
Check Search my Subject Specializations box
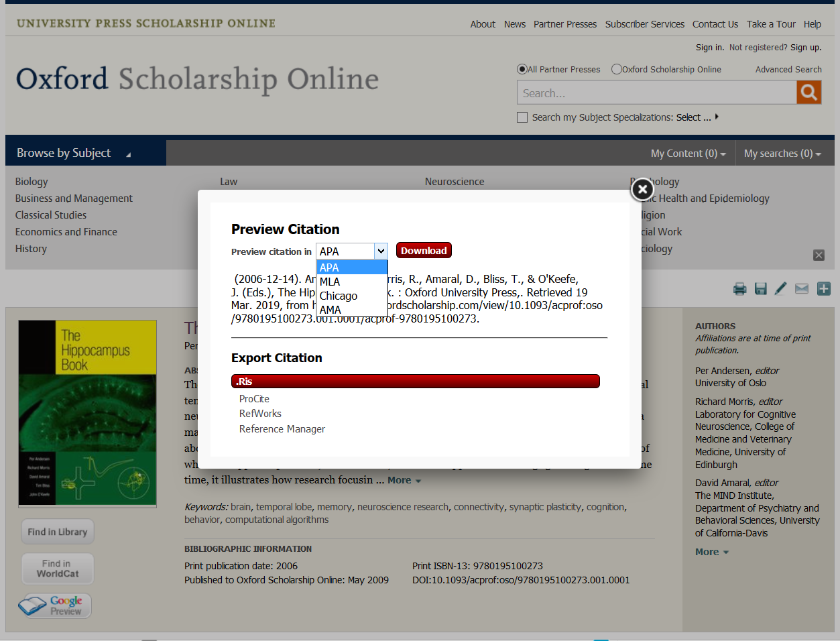[x=522, y=117]
